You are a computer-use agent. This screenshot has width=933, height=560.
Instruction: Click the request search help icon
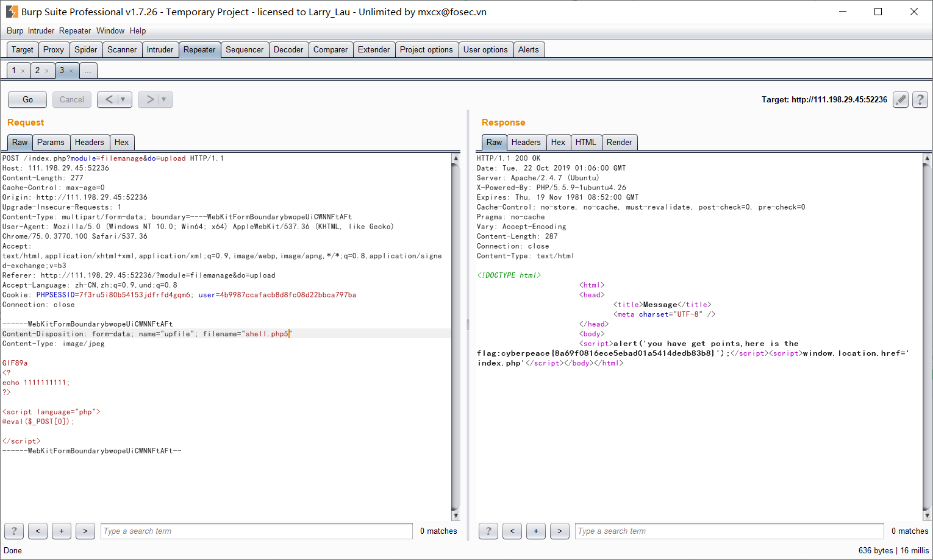(14, 531)
